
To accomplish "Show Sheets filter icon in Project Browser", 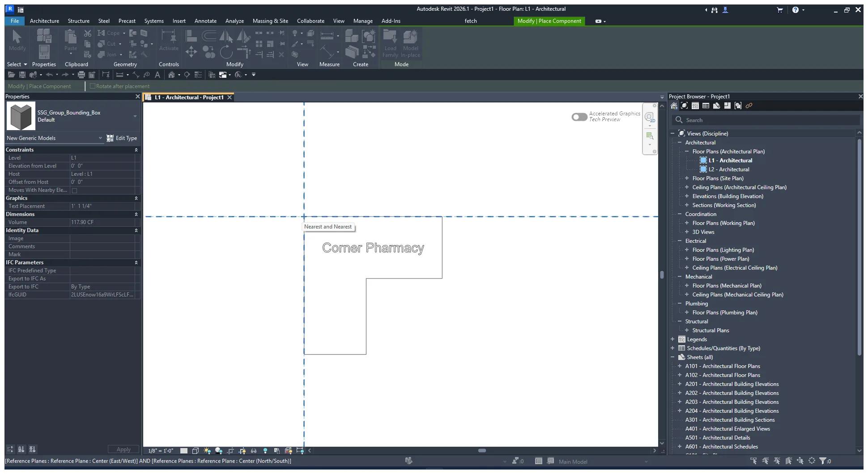I will point(717,106).
